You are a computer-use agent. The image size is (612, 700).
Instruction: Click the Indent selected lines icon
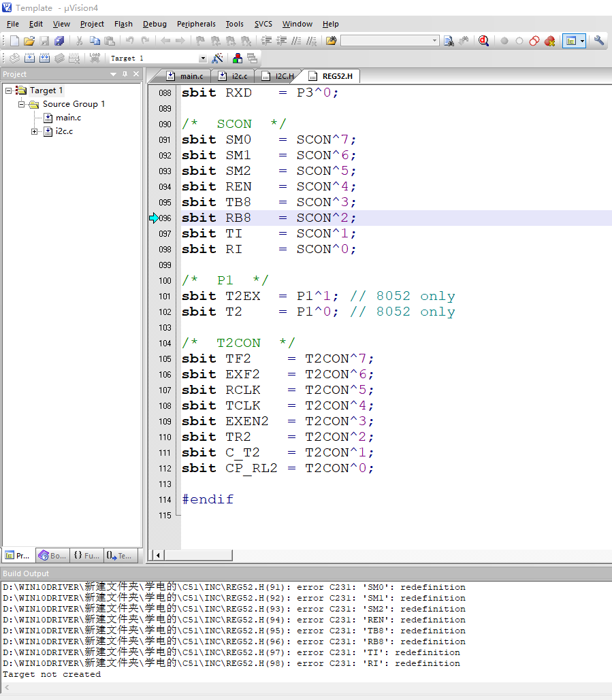pyautogui.click(x=266, y=41)
